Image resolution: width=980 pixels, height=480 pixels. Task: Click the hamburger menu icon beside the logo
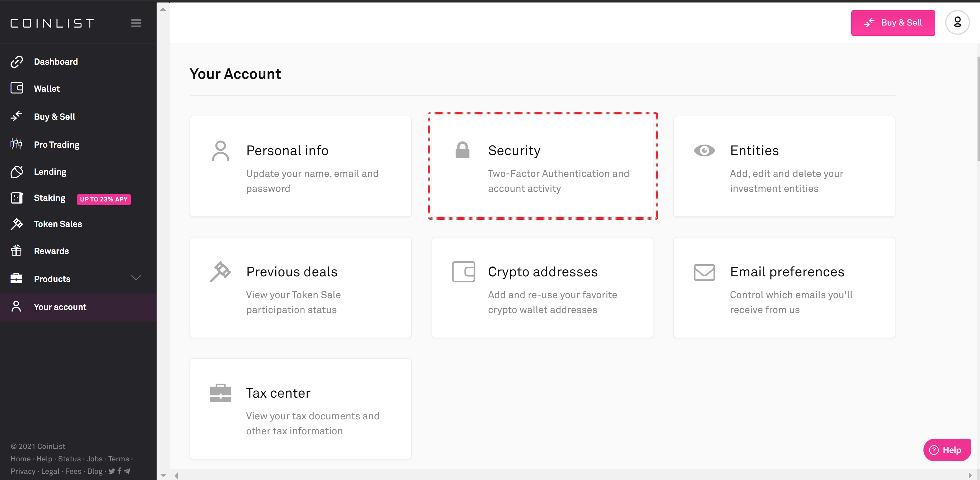(x=136, y=23)
